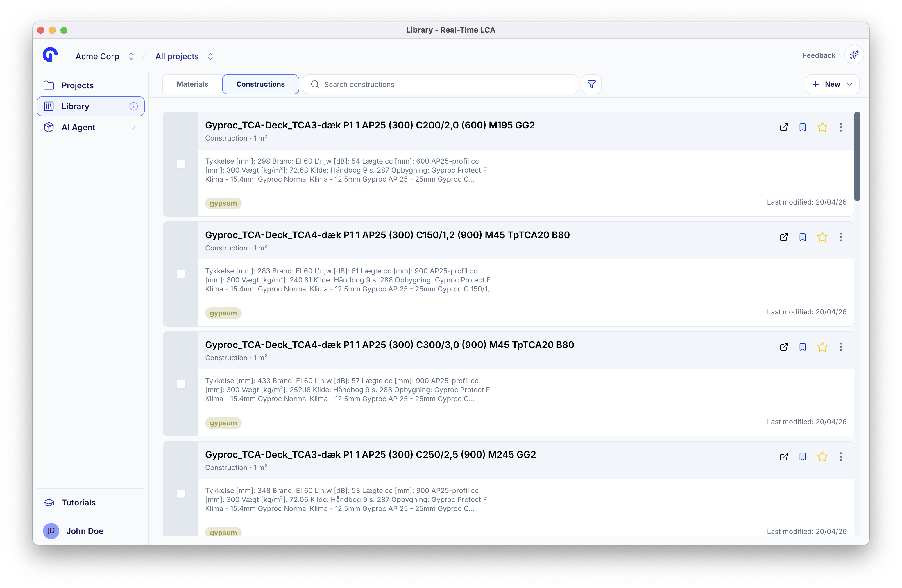Screen dimensions: 902x588
Task: Expand the AI Agent chevron
Action: (x=133, y=127)
